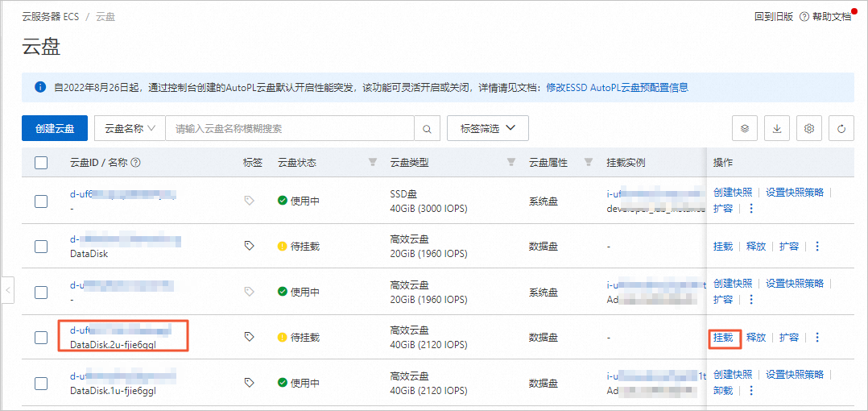Viewport: 868px width, 411px height.
Task: Open 修改ESSD AutoPL云盘预配置信息 link
Action: [617, 88]
